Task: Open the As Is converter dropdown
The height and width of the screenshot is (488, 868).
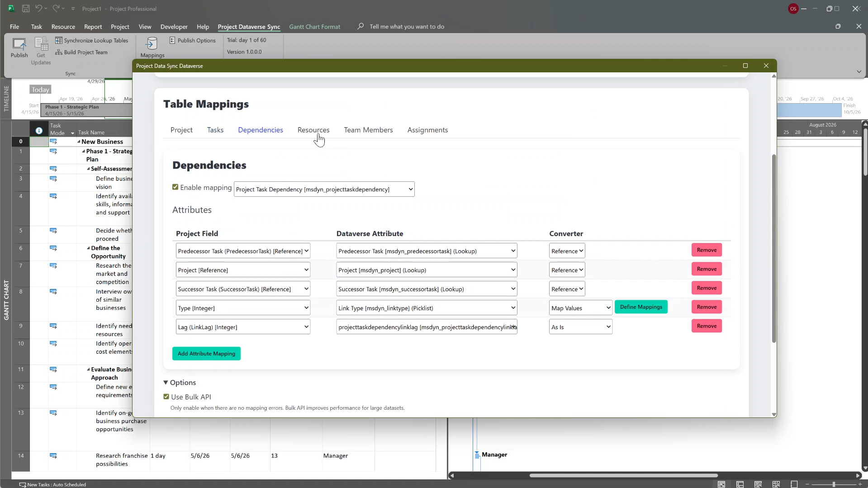Action: pyautogui.click(x=581, y=327)
